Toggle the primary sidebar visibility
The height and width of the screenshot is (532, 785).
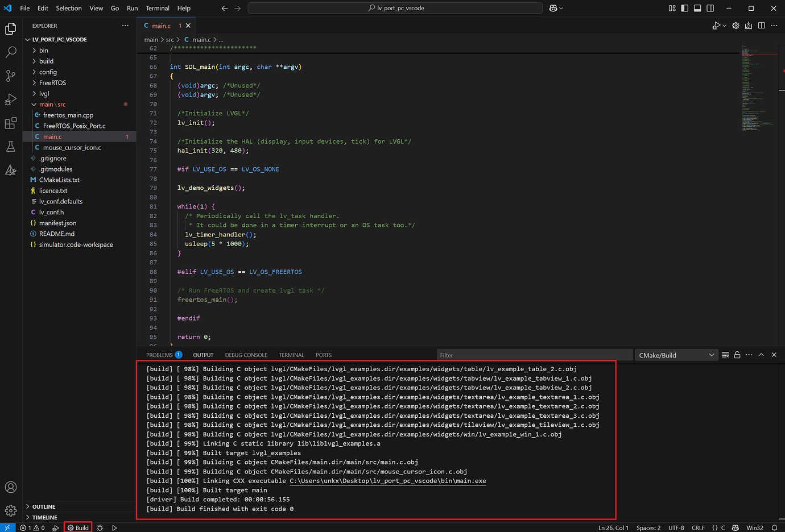pyautogui.click(x=684, y=8)
